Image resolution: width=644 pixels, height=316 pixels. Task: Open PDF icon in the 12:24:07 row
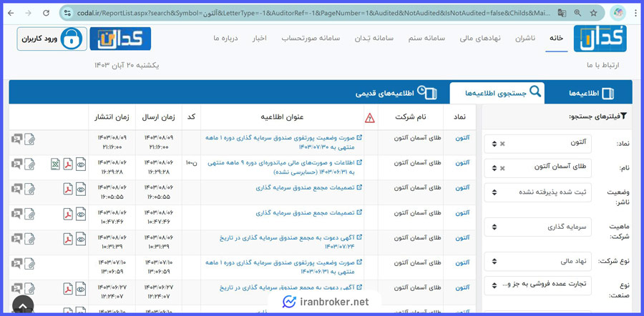pos(68,289)
